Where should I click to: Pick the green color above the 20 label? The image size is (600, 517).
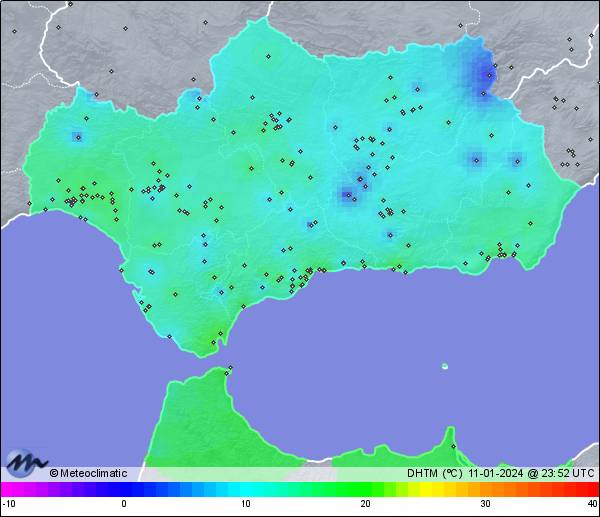(x=365, y=489)
